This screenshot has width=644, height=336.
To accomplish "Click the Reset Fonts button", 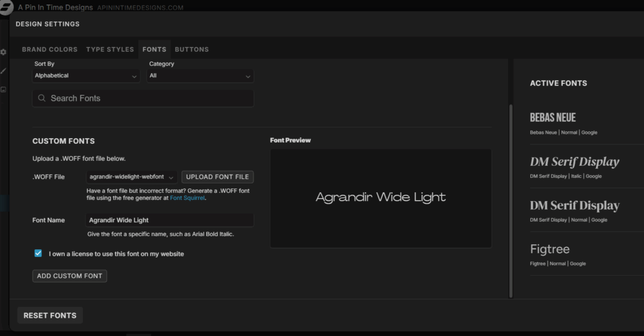I will coord(50,315).
